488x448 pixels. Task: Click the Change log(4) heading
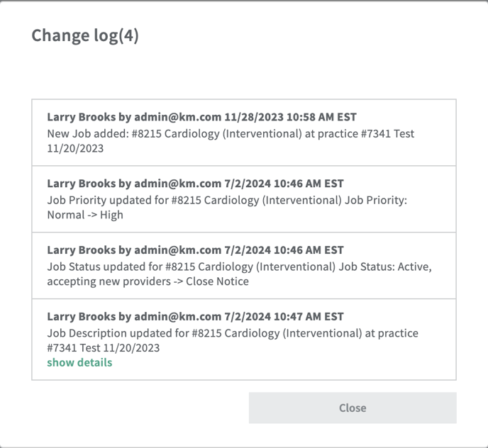pyautogui.click(x=84, y=35)
